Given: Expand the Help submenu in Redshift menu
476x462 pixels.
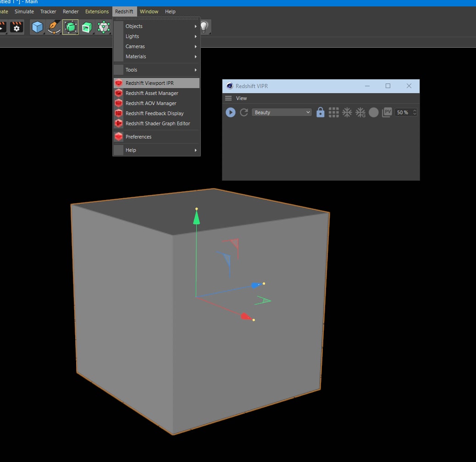Looking at the screenshot, I should (157, 150).
